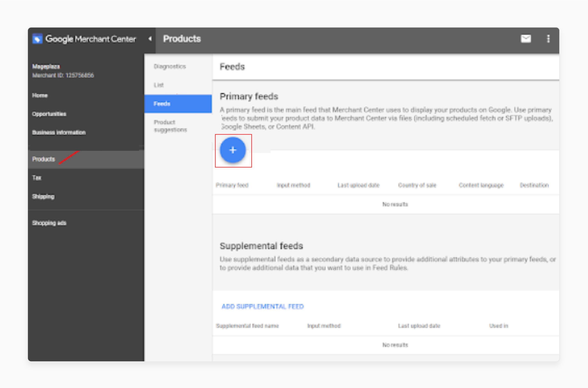This screenshot has width=588, height=388.
Task: Click the Destination column header
Action: (534, 185)
